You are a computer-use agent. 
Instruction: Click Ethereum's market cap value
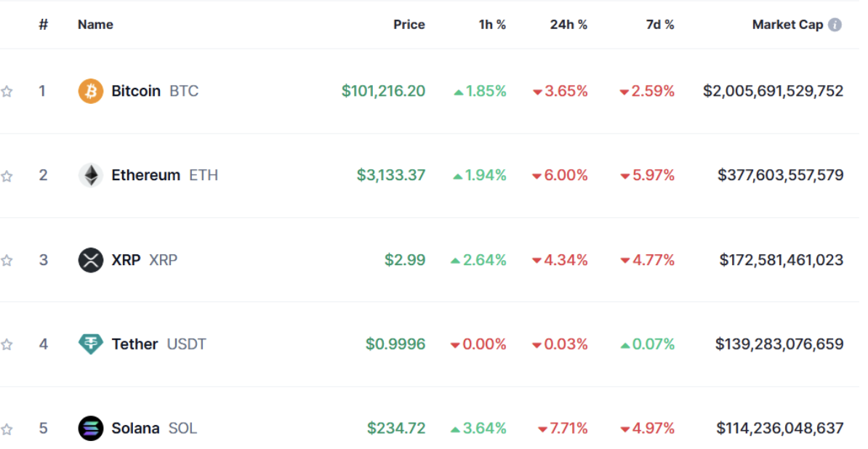pos(780,175)
